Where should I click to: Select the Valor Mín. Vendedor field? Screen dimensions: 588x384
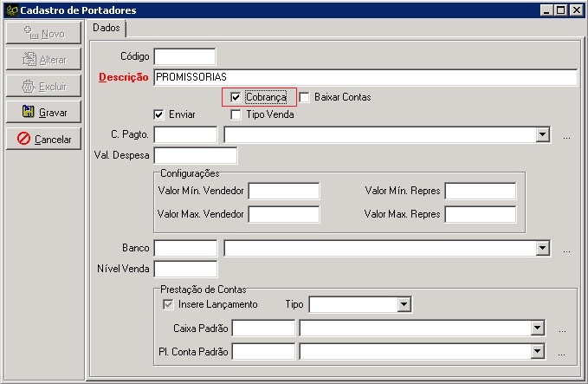point(284,191)
